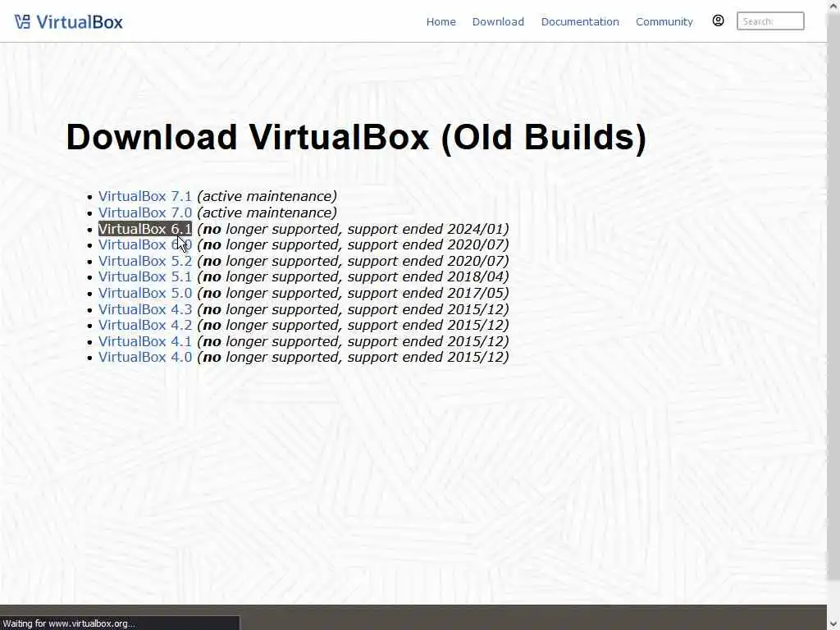Go to the Download menu item
This screenshot has width=840, height=630.
498,22
